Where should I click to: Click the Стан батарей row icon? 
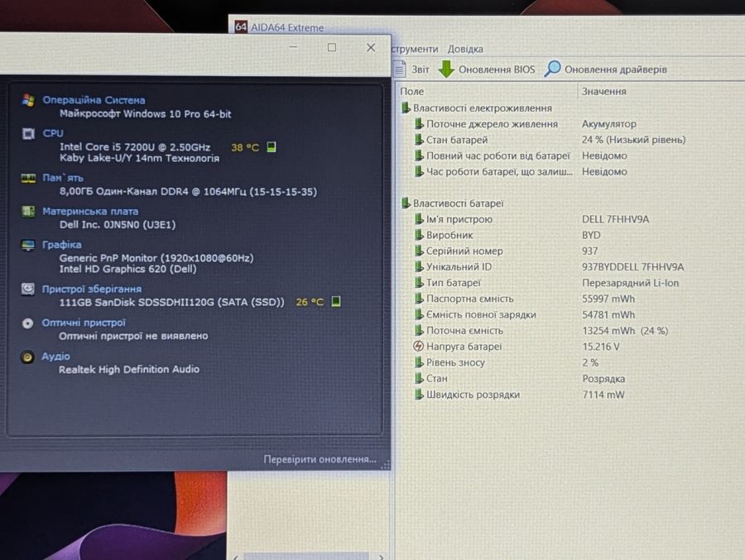tap(419, 140)
